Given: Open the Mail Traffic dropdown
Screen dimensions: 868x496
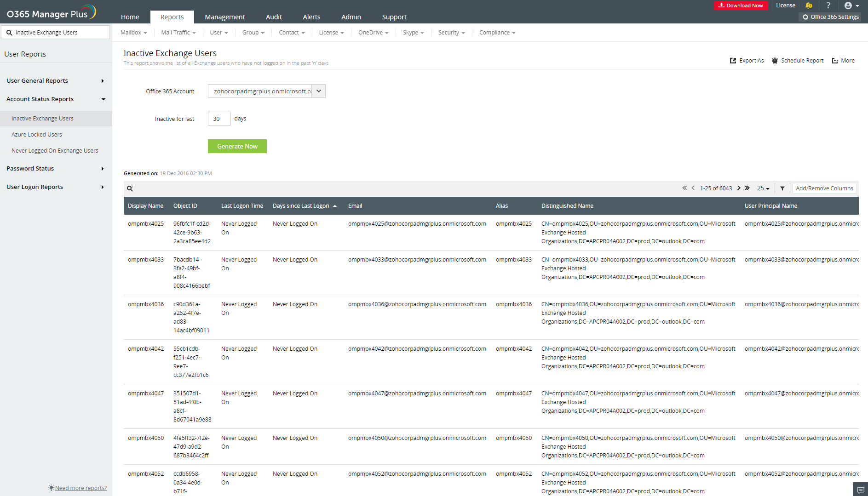Looking at the screenshot, I should click(x=178, y=33).
